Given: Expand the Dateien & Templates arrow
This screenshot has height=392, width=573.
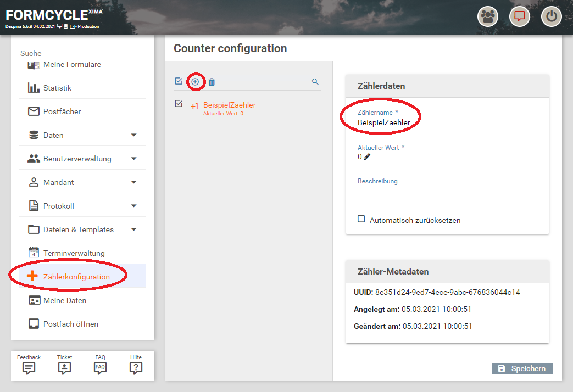Looking at the screenshot, I should (133, 229).
